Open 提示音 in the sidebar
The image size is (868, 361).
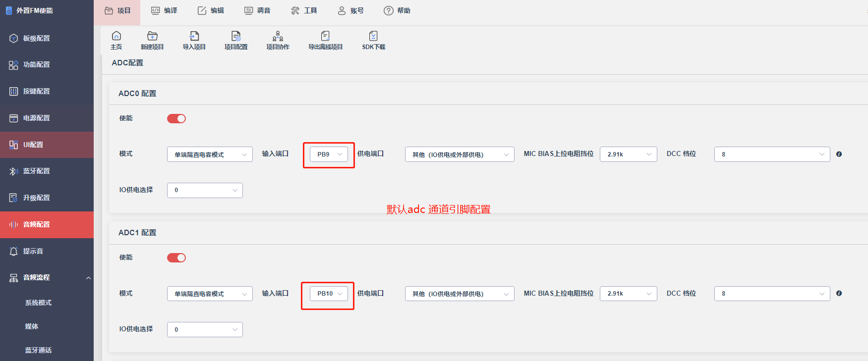(x=47, y=251)
